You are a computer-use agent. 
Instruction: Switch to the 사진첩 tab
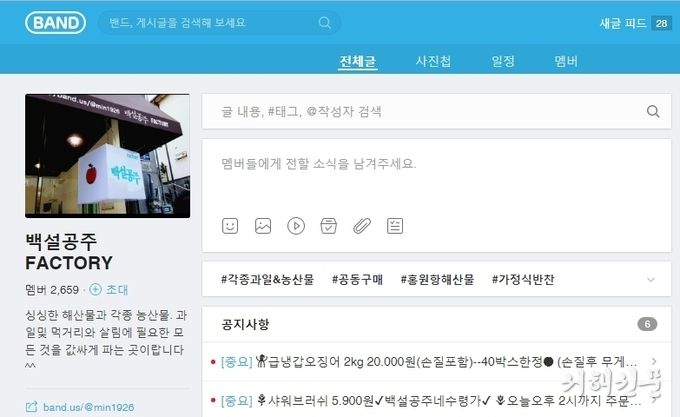coord(433,61)
